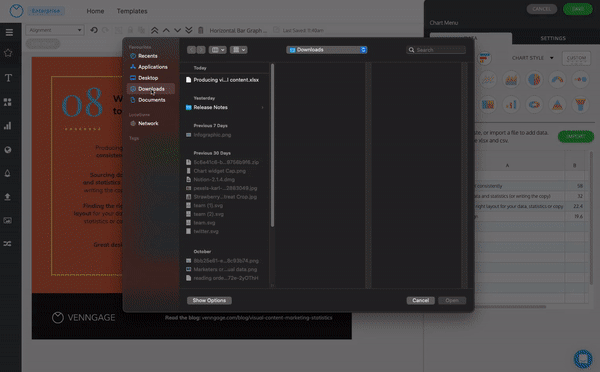Click the undo arrow in toolbar

(94, 30)
